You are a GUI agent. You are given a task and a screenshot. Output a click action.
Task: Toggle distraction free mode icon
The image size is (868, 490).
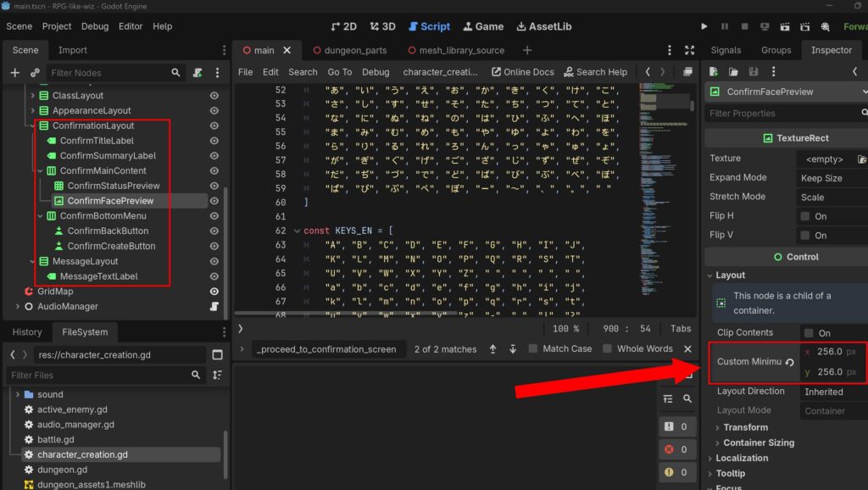(689, 50)
